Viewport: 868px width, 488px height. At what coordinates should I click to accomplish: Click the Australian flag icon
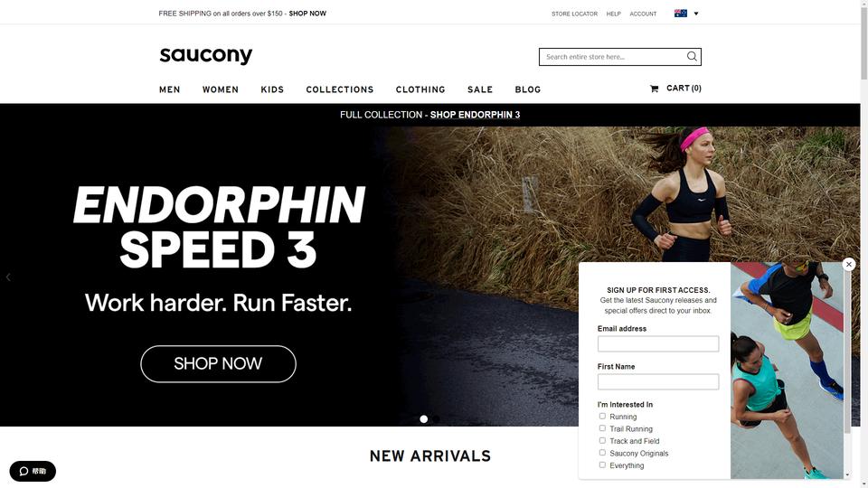[680, 14]
